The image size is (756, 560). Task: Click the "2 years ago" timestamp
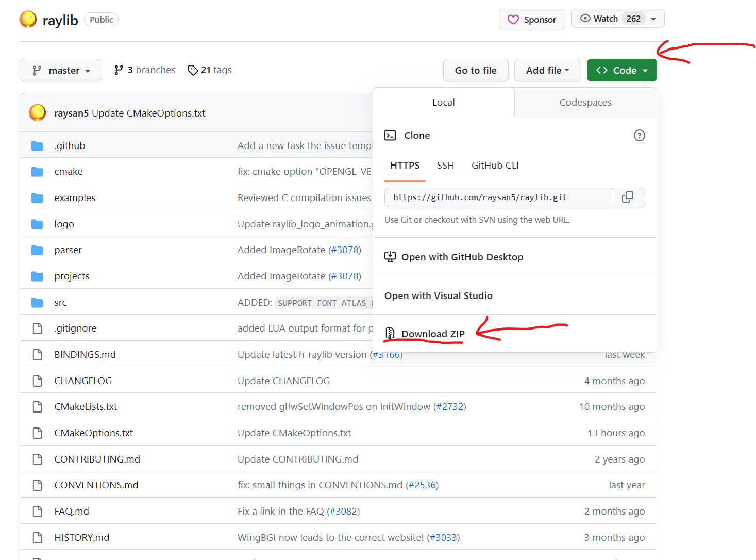pos(620,459)
